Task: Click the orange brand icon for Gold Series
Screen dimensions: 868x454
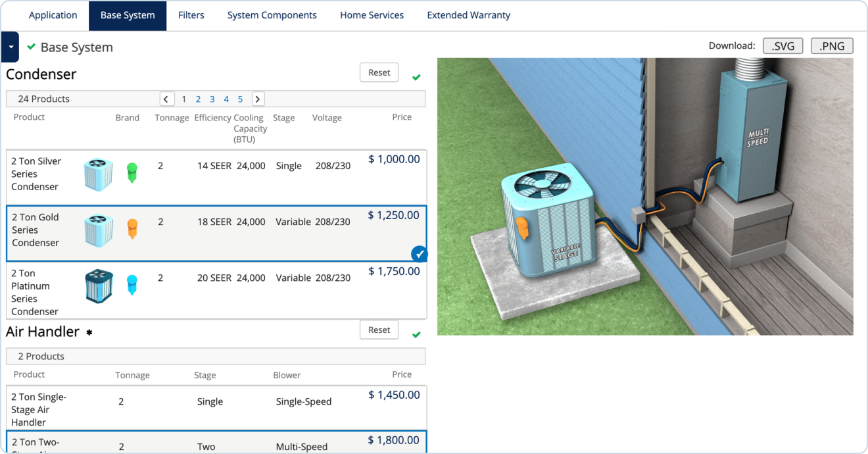Action: 132,228
